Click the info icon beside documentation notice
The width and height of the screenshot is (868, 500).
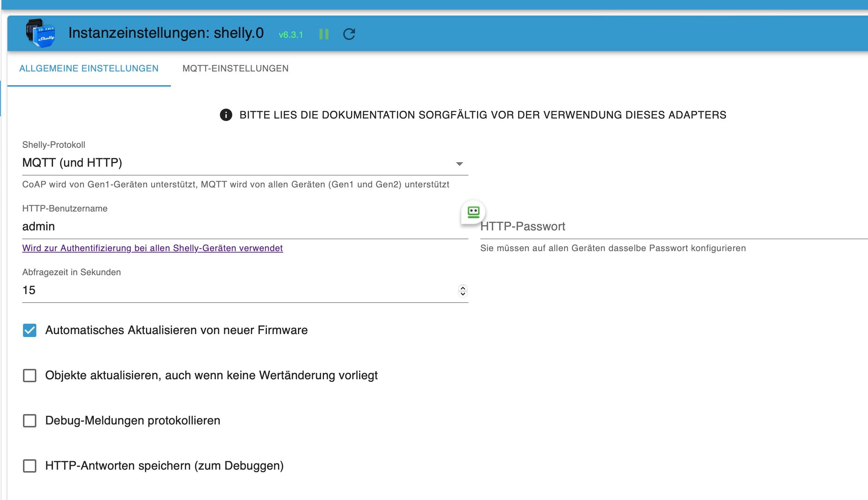[x=226, y=115]
